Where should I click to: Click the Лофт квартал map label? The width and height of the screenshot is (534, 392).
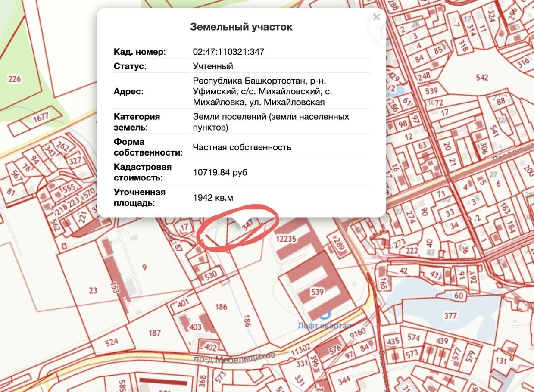coord(324,326)
